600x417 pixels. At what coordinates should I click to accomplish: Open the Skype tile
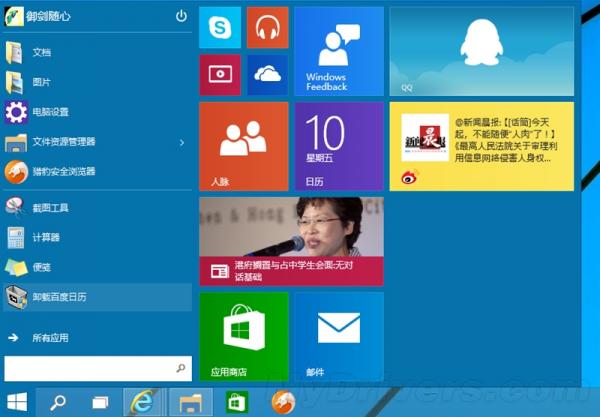(220, 27)
